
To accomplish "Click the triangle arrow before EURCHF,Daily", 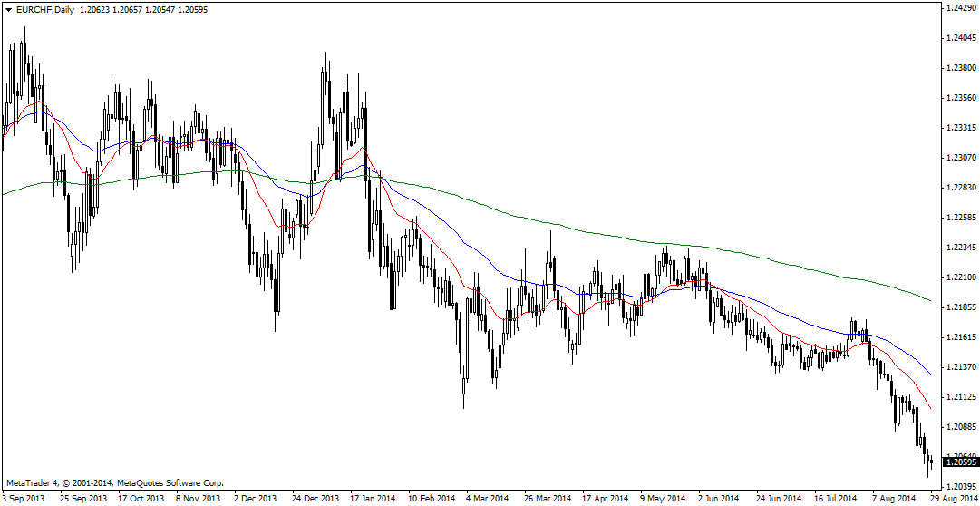I will click(x=8, y=9).
